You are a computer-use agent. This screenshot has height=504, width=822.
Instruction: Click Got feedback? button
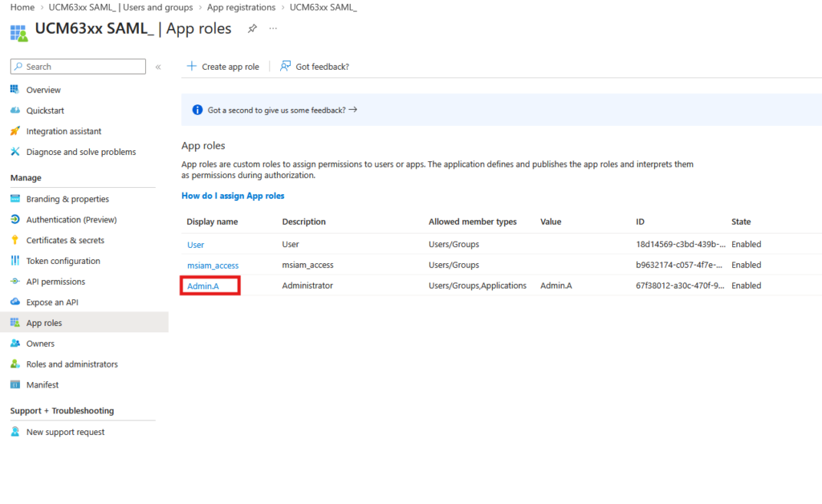pos(315,67)
